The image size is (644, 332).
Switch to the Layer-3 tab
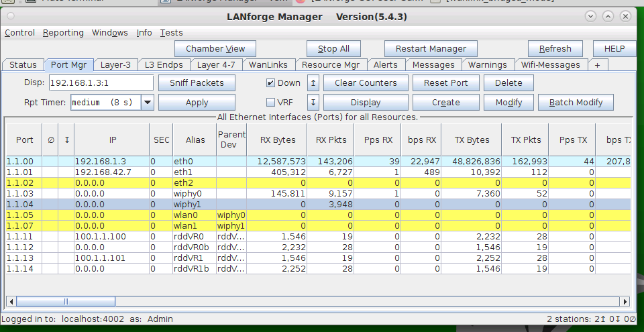pos(115,65)
